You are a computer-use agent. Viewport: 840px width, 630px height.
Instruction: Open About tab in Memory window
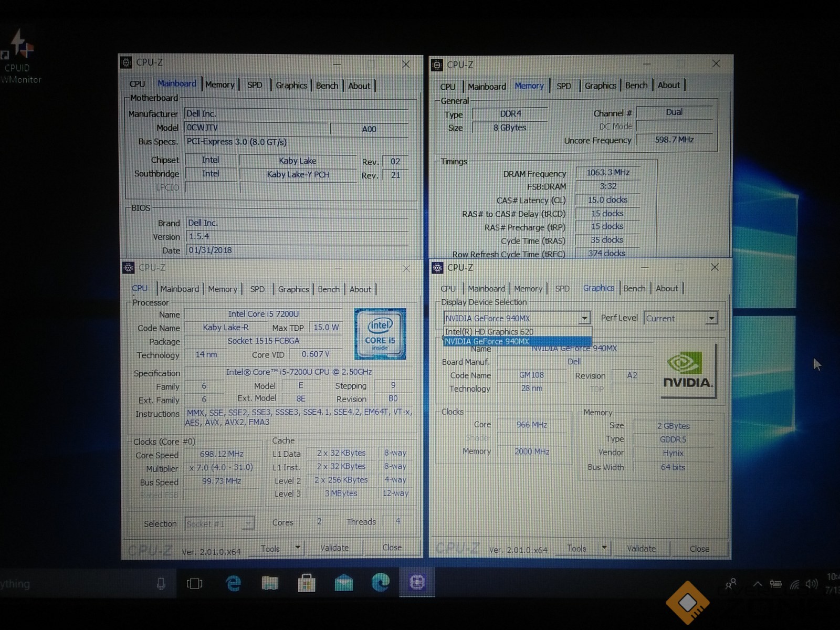point(669,85)
